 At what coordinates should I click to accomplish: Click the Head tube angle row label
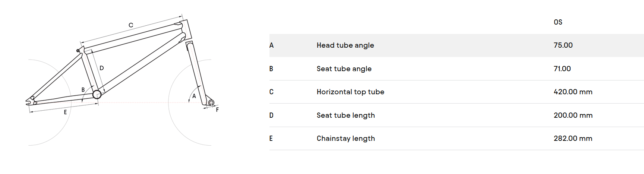345,45
